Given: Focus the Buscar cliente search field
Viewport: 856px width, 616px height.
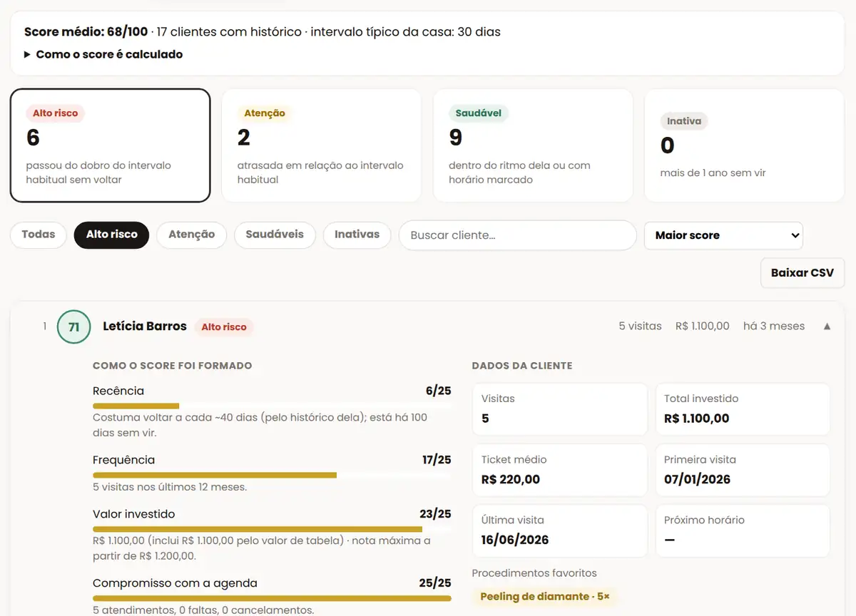Looking at the screenshot, I should 518,235.
